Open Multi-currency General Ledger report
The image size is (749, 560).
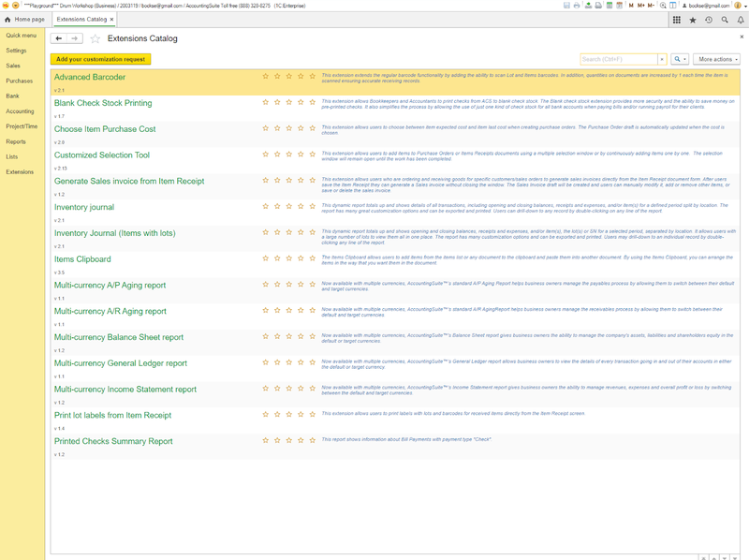click(121, 363)
